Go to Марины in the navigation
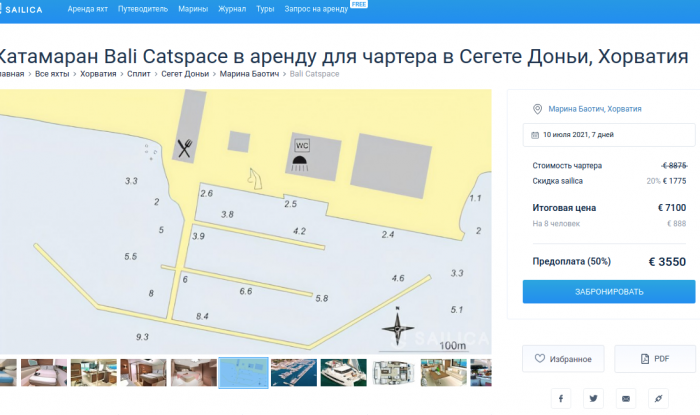The width and height of the screenshot is (700, 415). pos(193,9)
